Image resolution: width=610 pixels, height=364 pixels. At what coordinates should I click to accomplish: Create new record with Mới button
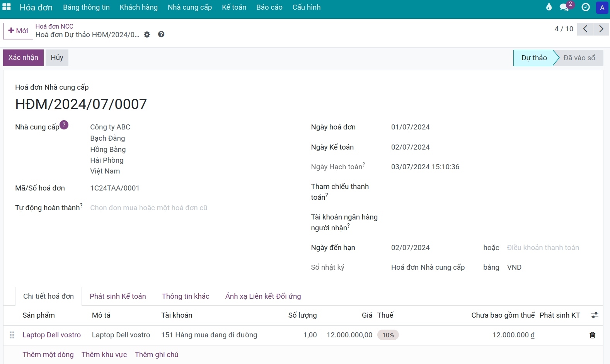tap(18, 31)
